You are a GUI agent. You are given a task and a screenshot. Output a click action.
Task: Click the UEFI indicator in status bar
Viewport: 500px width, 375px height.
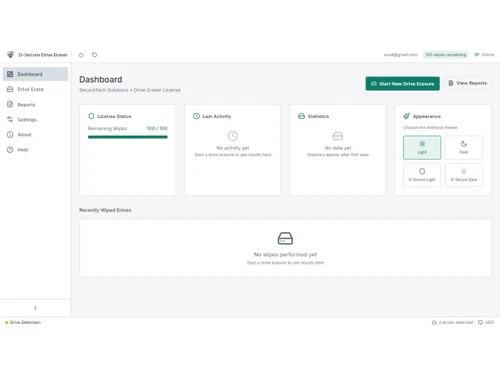486,322
